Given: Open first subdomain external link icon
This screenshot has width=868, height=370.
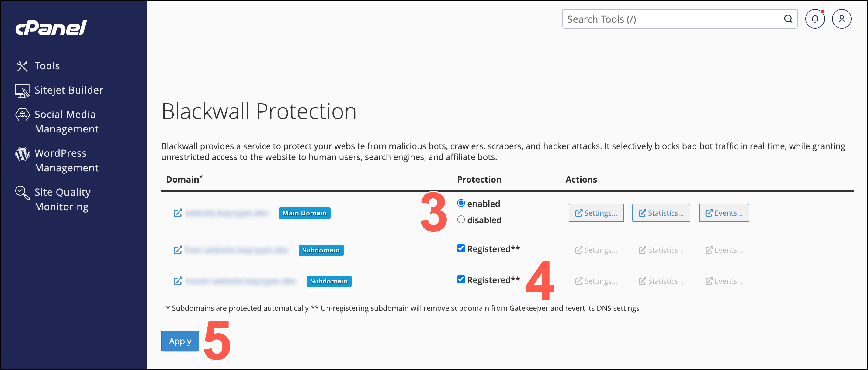Looking at the screenshot, I should [178, 250].
